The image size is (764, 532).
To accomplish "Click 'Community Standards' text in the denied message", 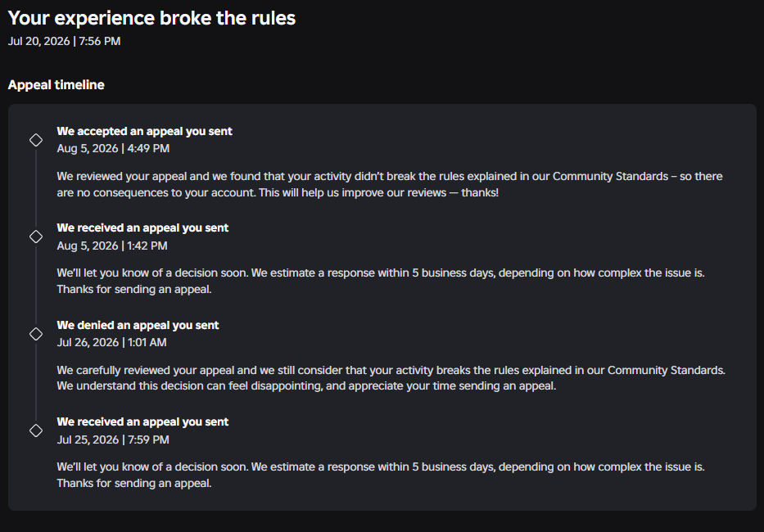I will (666, 370).
